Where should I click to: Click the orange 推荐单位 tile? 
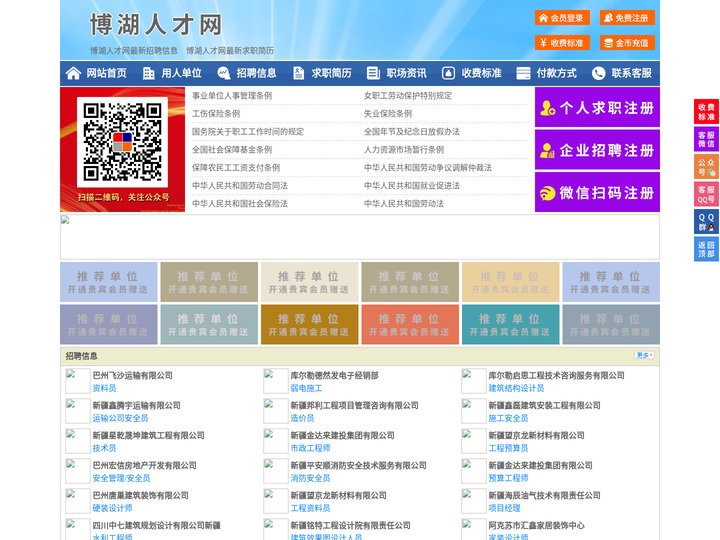tap(410, 325)
